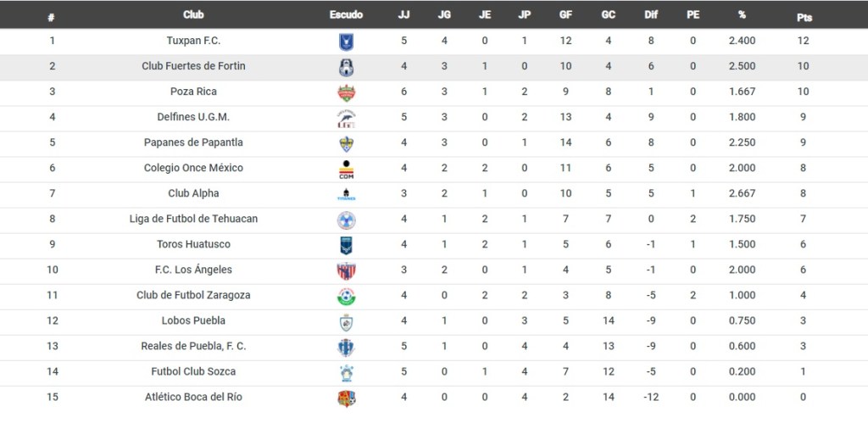868x423 pixels.
Task: Click the Colegio Once México logo
Action: [346, 169]
